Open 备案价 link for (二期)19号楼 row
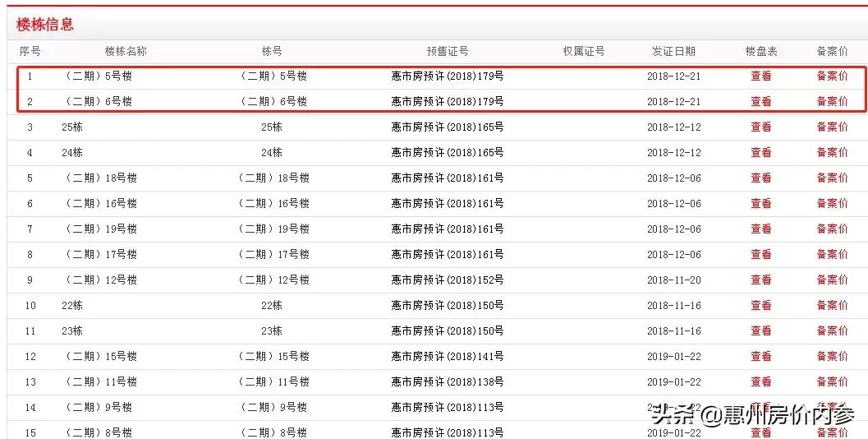Image resolution: width=868 pixels, height=439 pixels. [x=832, y=229]
